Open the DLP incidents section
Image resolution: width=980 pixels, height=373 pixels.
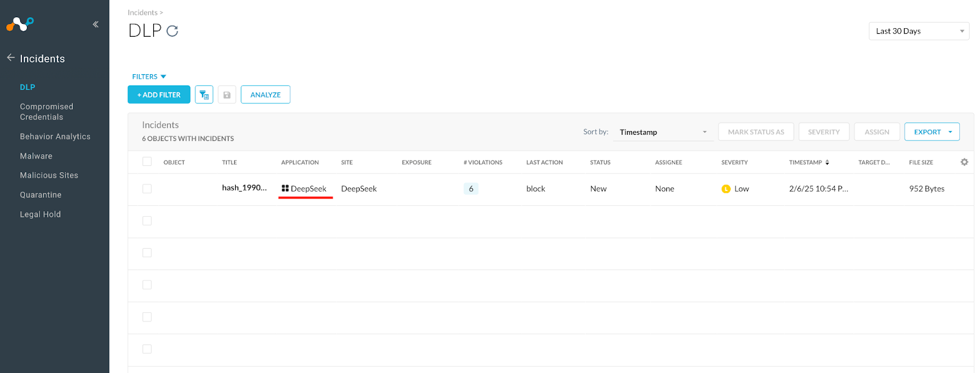(x=28, y=87)
